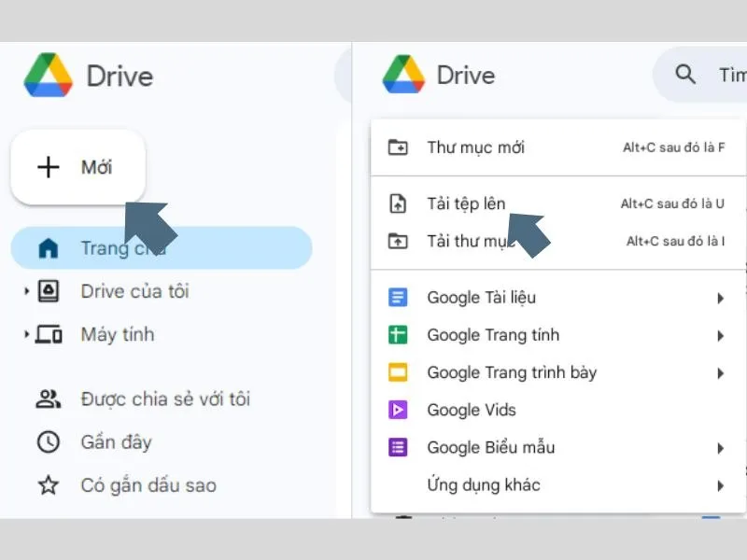Click Google Biểu mẫu label text
Viewport: 747px width, 560px height.
491,447
